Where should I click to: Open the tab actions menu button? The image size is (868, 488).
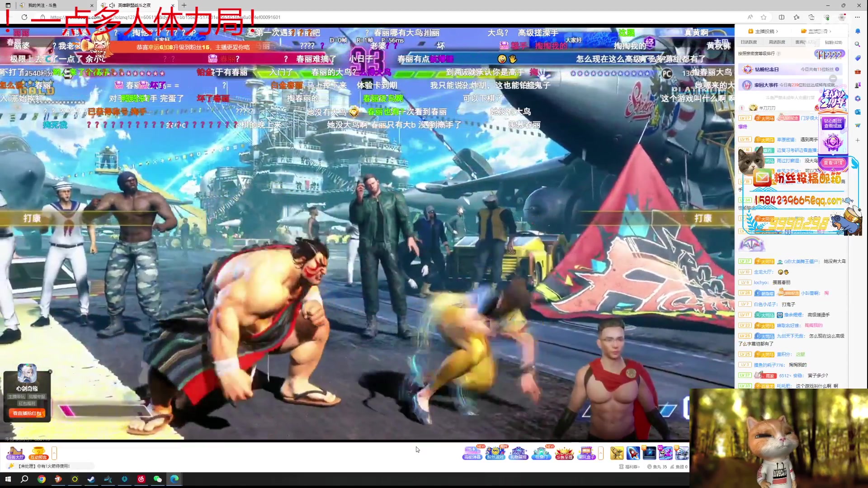pos(8,5)
